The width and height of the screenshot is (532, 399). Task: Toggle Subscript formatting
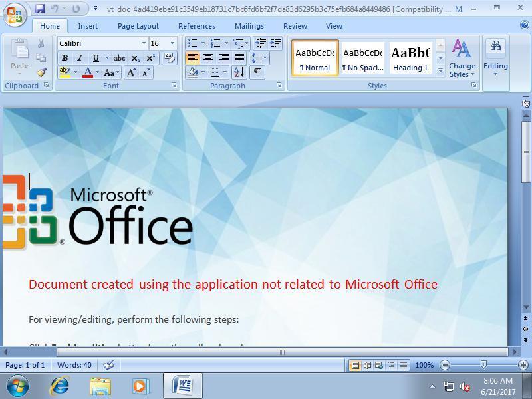coord(135,58)
